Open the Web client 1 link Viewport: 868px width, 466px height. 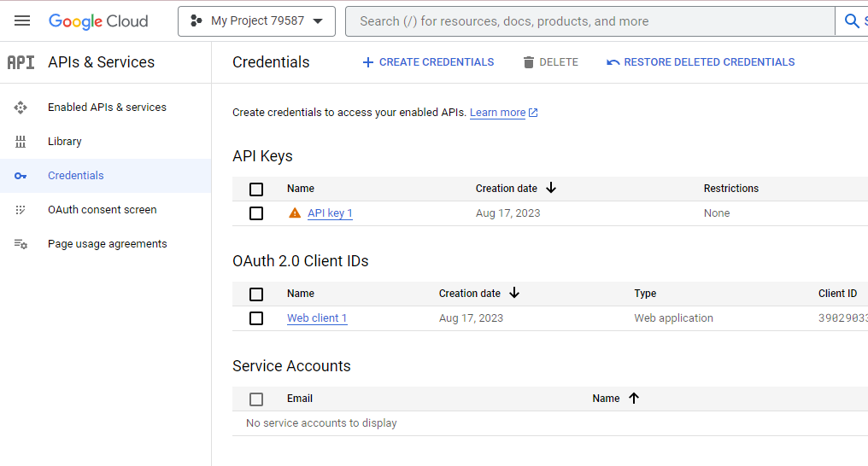317,318
